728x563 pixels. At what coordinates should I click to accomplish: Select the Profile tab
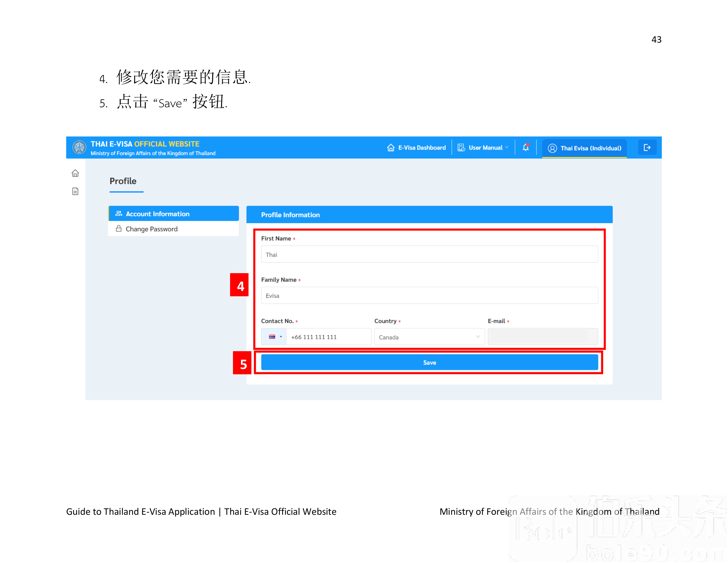tap(123, 181)
